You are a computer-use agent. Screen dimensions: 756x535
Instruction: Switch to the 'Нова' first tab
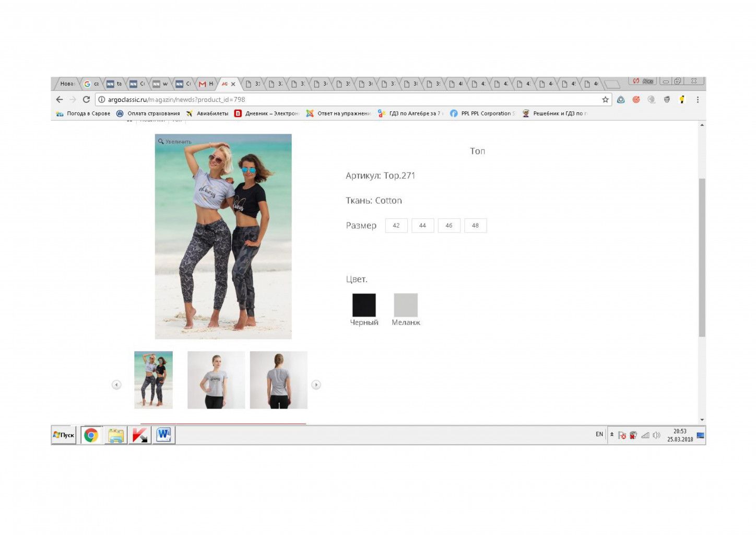67,84
